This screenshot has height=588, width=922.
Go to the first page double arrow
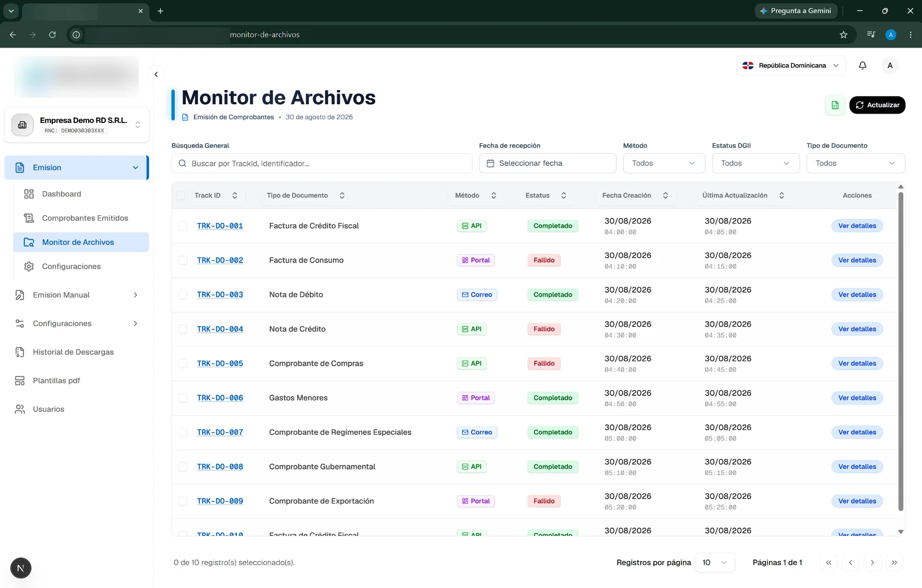tap(828, 563)
